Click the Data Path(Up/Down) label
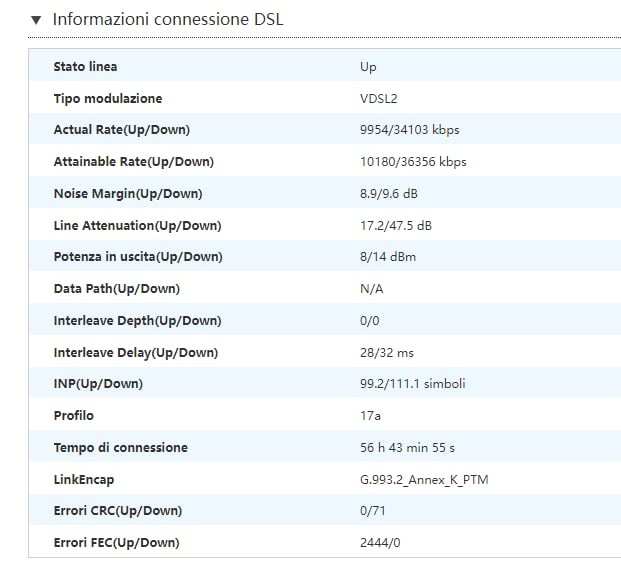The image size is (621, 585). (116, 289)
